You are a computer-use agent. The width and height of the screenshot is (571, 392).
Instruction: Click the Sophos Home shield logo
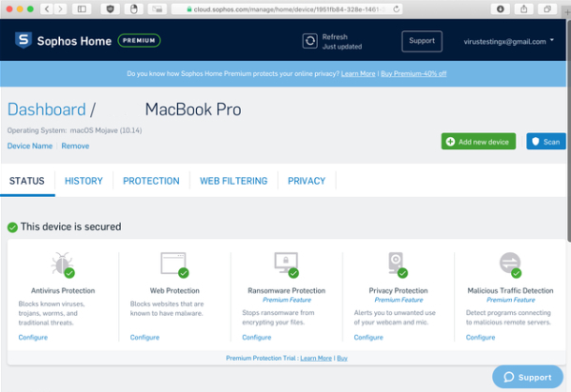coord(23,40)
